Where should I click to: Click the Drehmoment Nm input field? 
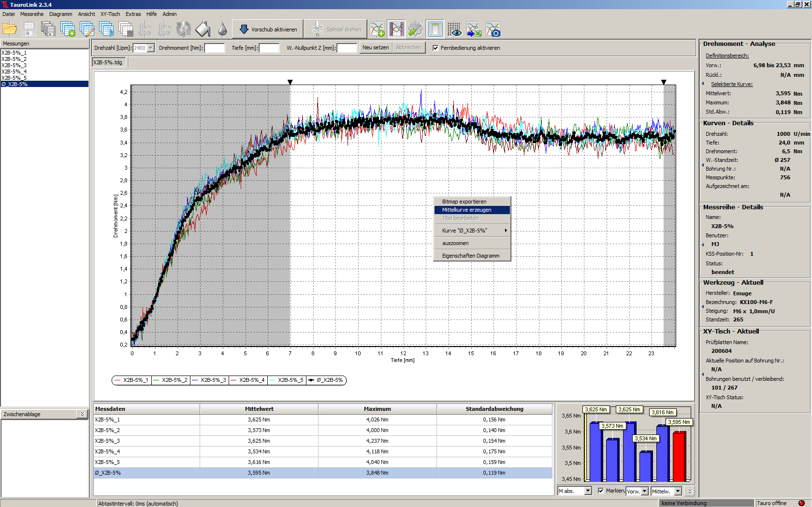tap(215, 48)
